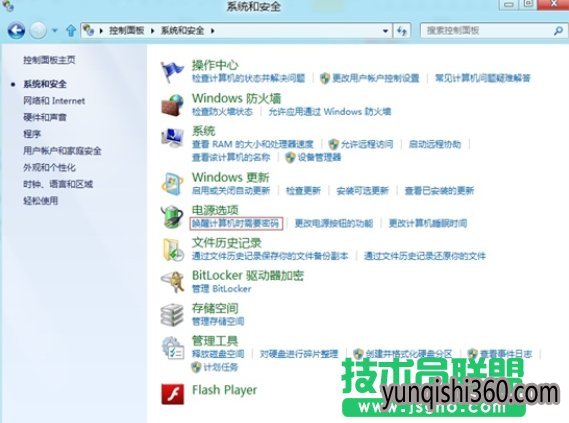
Task: Click 启用或关闭自动更新 link
Action: [231, 190]
